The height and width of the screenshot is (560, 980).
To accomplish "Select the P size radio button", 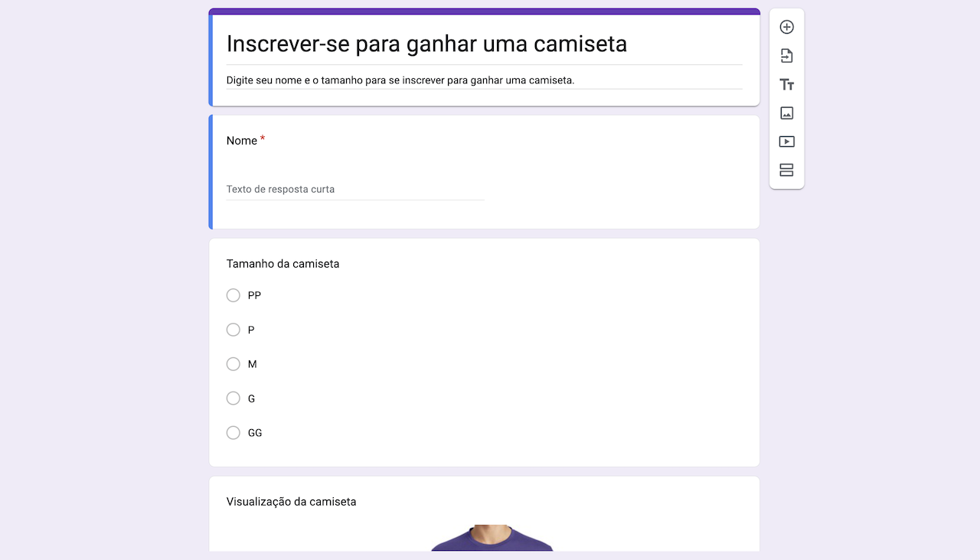I will [233, 330].
